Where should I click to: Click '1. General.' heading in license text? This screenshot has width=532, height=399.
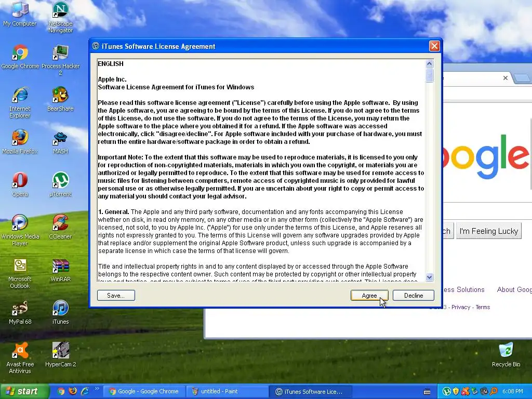tap(114, 212)
